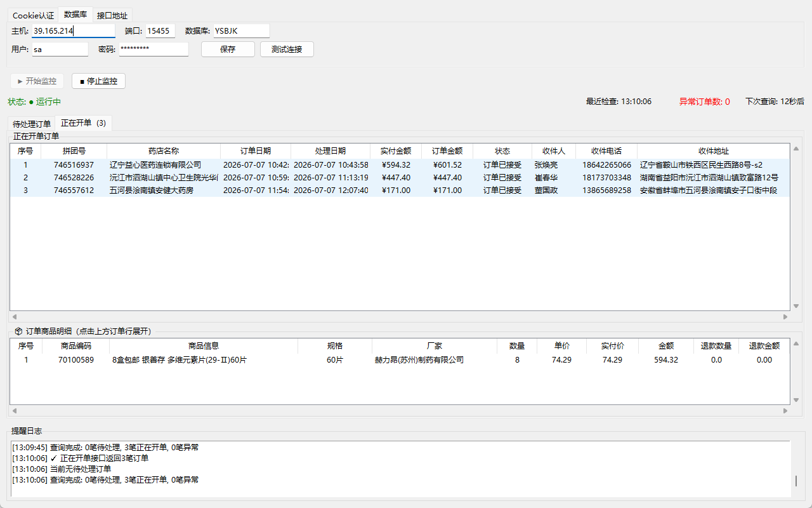This screenshot has width=812, height=508.
Task: Click the 实付金额 column header
Action: (x=396, y=151)
